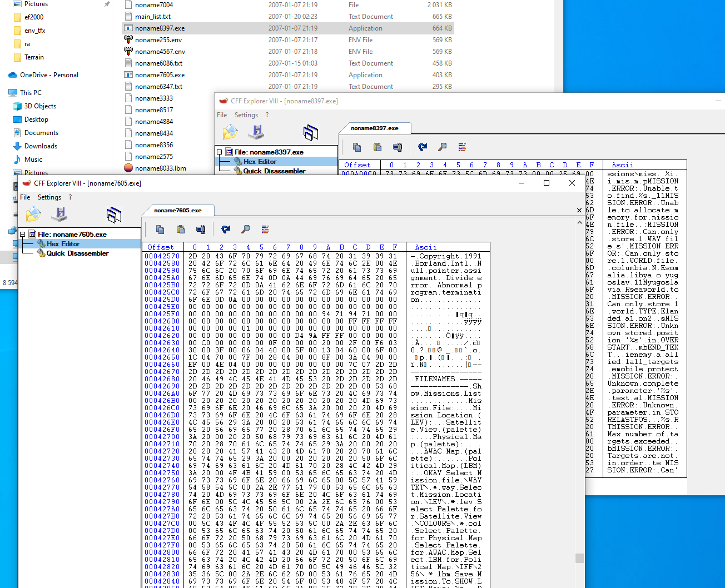Select OneDrive - Personal in navigation pane

pos(49,75)
